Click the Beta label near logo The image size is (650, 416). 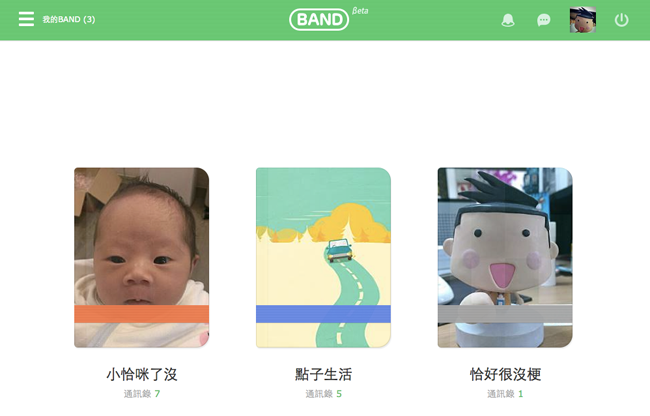tap(360, 11)
